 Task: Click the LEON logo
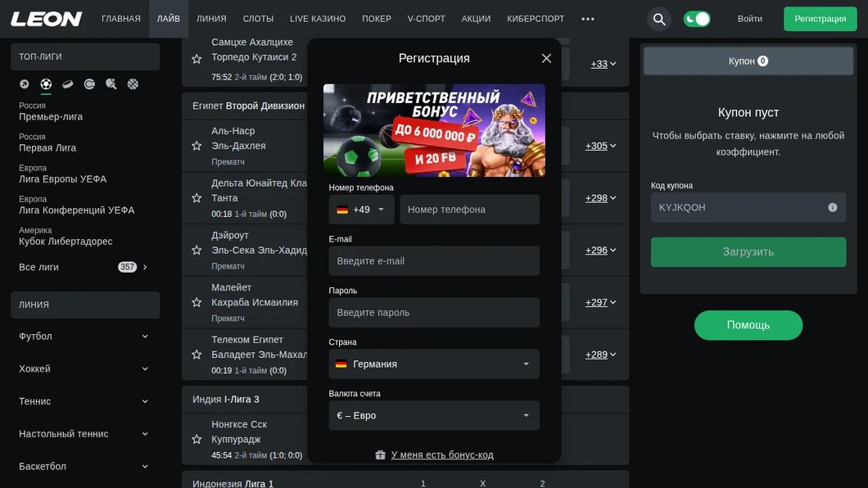click(x=47, y=19)
